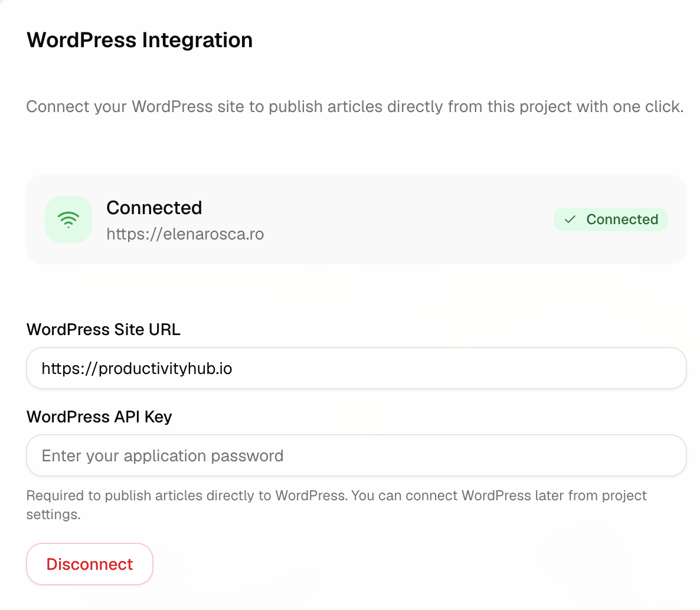Focus the WordPress API Key field
Viewport: 700px width, 610px height.
click(356, 455)
